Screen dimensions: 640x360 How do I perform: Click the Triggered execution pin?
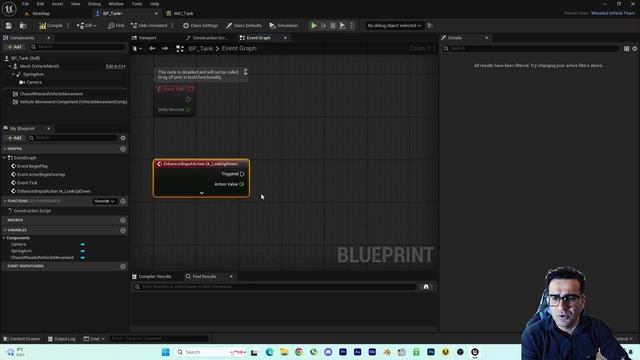pos(242,174)
